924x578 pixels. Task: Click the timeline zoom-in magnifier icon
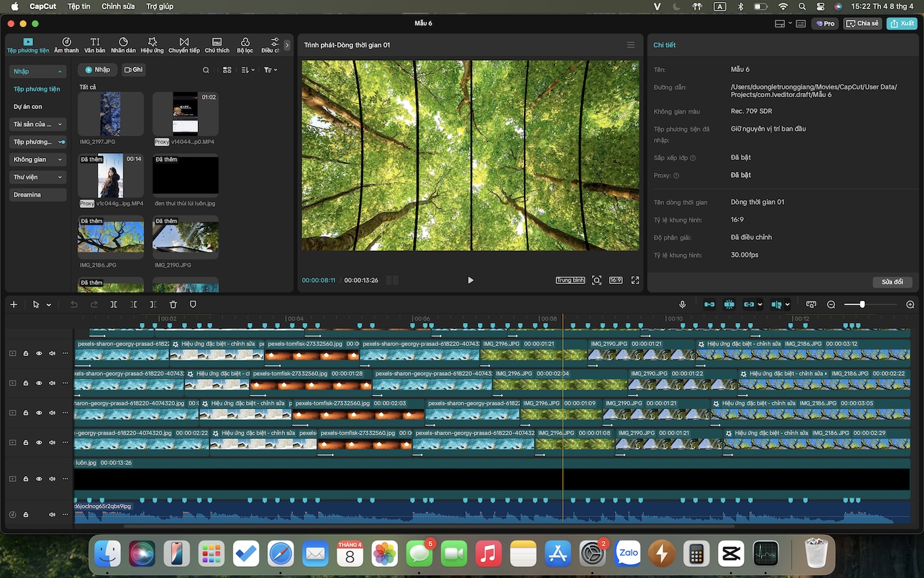(x=910, y=305)
